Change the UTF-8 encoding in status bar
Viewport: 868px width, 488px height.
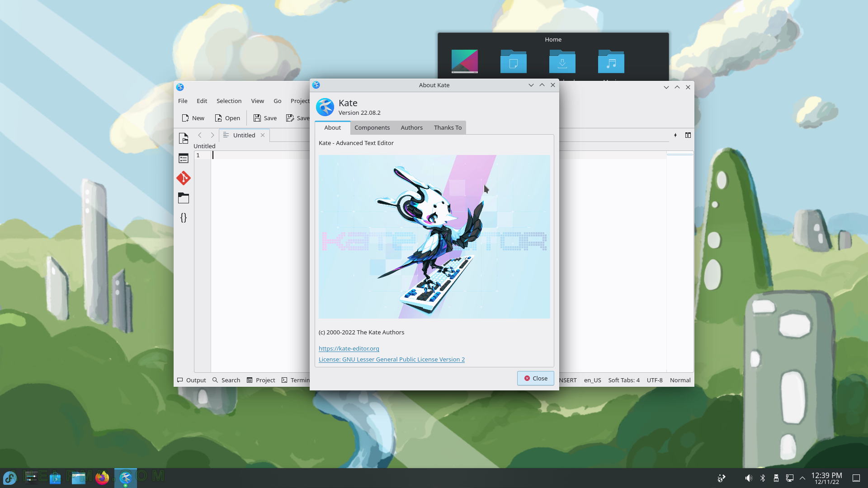(x=655, y=380)
